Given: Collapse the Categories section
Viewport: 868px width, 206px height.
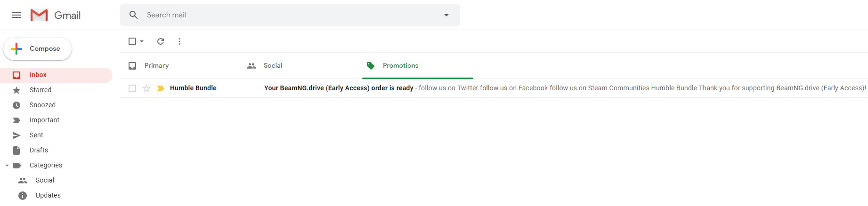Looking at the screenshot, I should [7, 166].
